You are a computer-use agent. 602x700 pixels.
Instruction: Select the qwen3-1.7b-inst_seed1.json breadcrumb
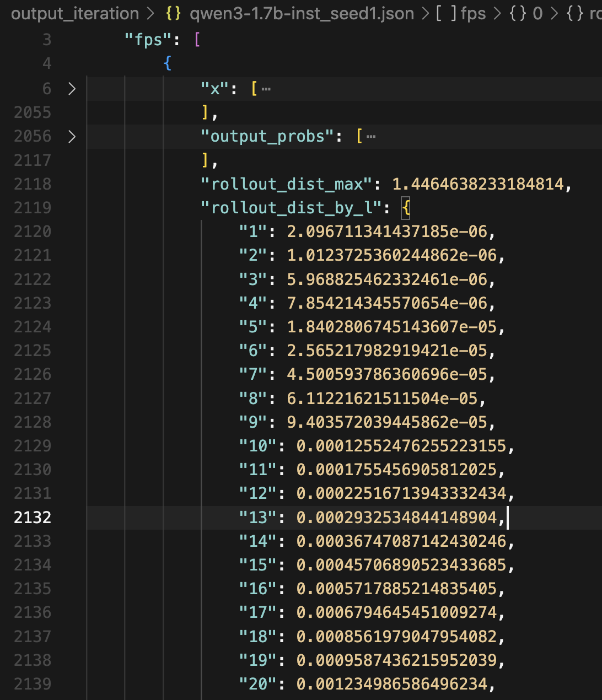click(x=302, y=14)
